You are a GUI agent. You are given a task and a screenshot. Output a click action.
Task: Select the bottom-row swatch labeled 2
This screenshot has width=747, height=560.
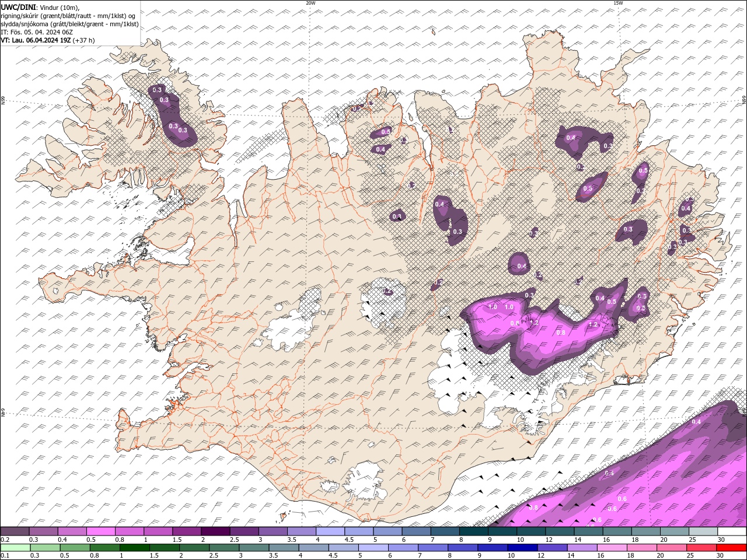click(194, 548)
